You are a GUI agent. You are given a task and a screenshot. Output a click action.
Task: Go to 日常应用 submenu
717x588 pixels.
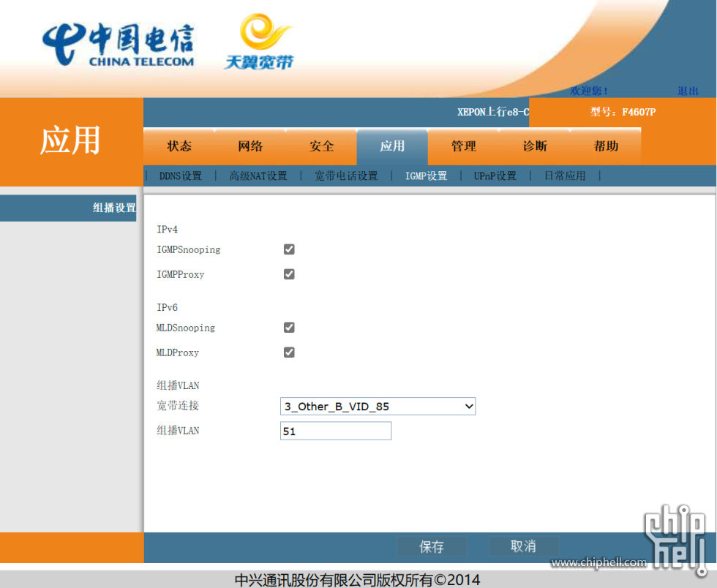(x=565, y=176)
